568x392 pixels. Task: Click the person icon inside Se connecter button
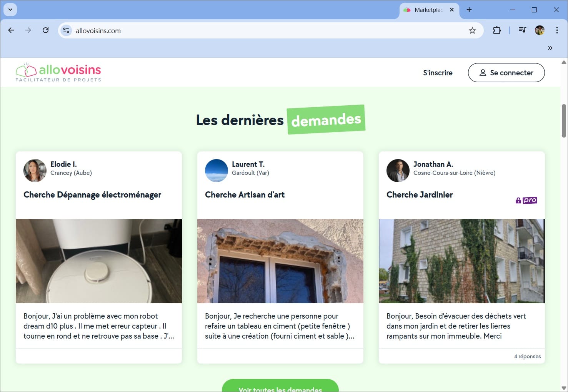pyautogui.click(x=482, y=73)
